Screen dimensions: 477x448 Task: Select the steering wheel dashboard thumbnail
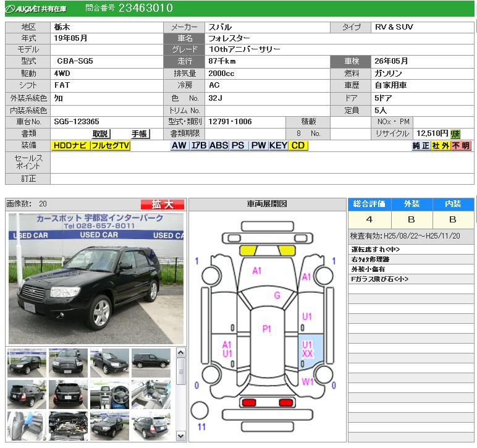pyautogui.click(x=109, y=394)
